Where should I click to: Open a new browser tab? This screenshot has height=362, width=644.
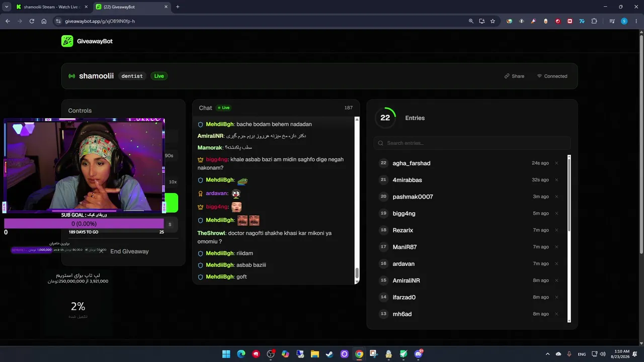[x=178, y=7]
